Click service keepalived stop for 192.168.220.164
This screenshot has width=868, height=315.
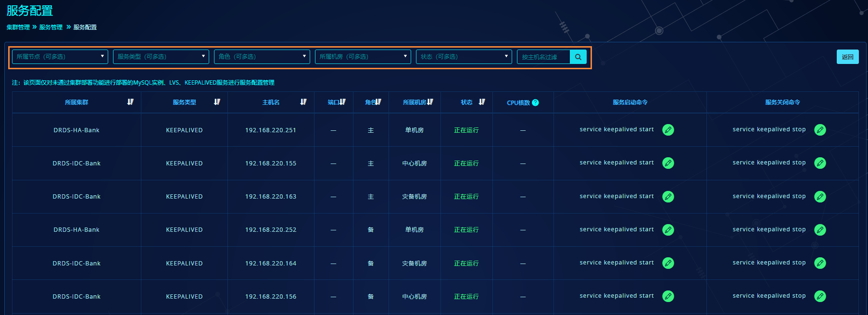coord(769,263)
